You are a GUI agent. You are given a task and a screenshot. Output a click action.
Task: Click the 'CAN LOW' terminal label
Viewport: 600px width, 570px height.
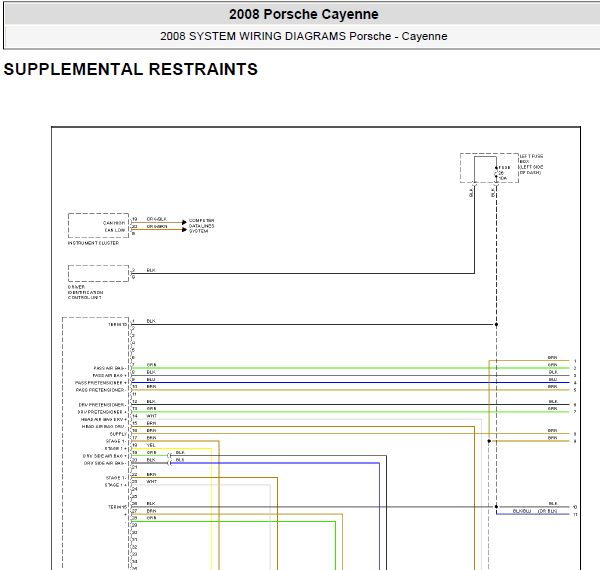click(115, 230)
